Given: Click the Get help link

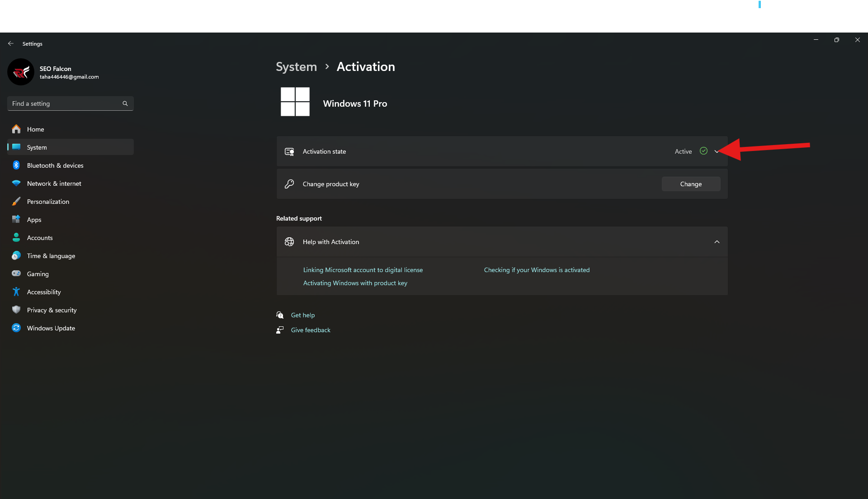Looking at the screenshot, I should [302, 315].
